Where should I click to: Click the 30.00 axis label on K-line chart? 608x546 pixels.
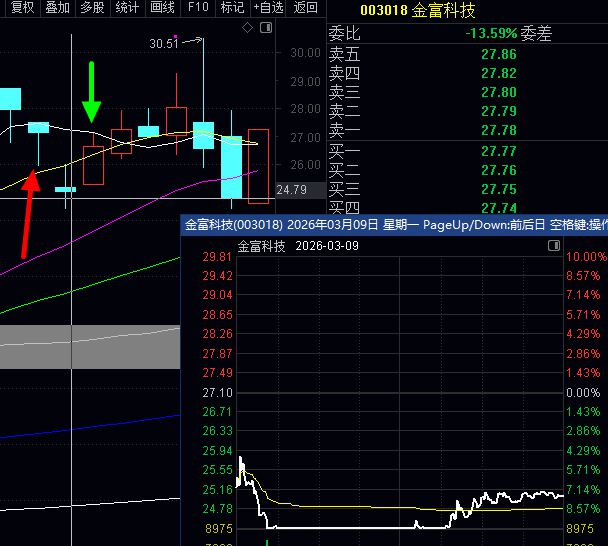(305, 53)
